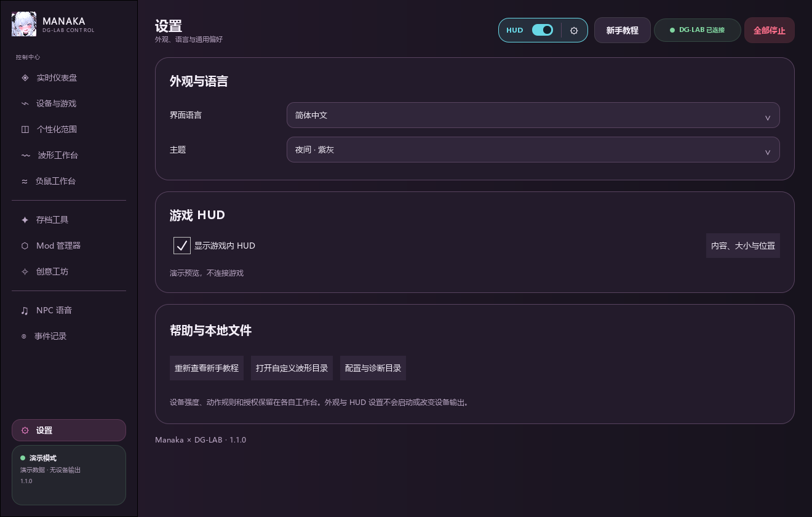Screen dimensions: 812x517
Task: Select 事件记录 in the sidebar
Action: (69, 336)
